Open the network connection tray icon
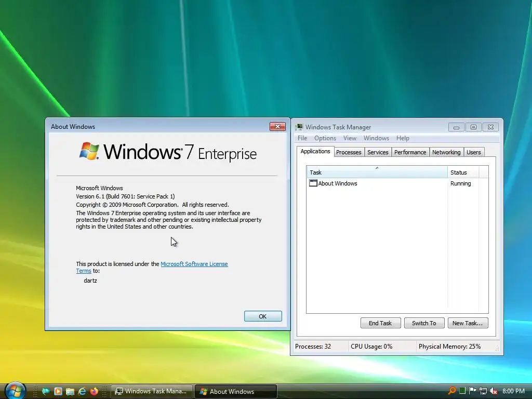Viewport: 532px width, 399px height. [x=483, y=391]
